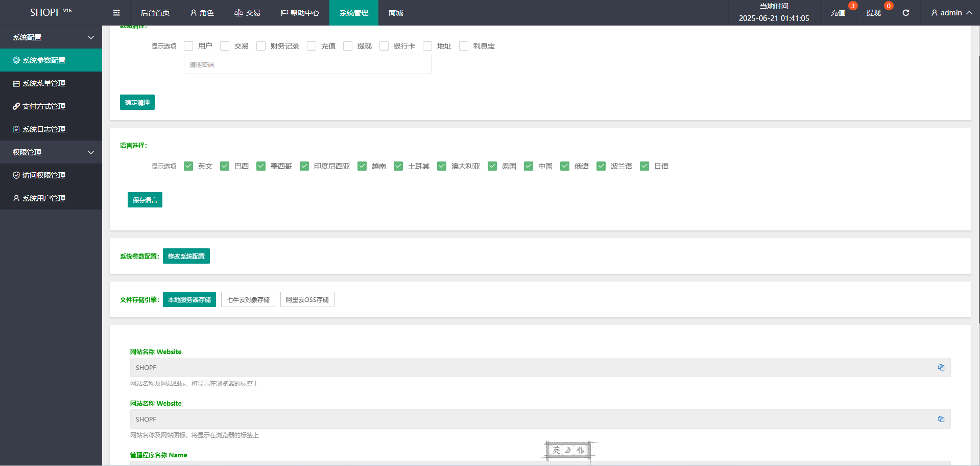The width and height of the screenshot is (980, 466).
Task: Open 支付方式管理 in the sidebar
Action: click(44, 106)
